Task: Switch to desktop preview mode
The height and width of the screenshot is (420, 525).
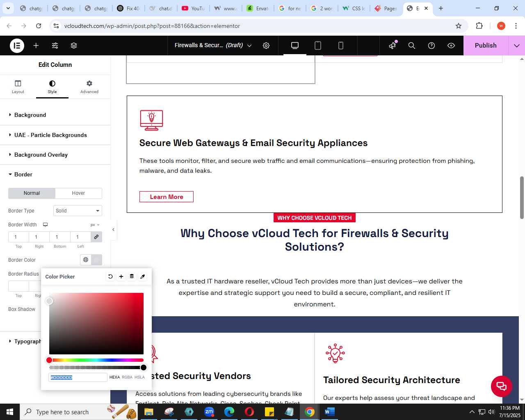Action: (295, 46)
